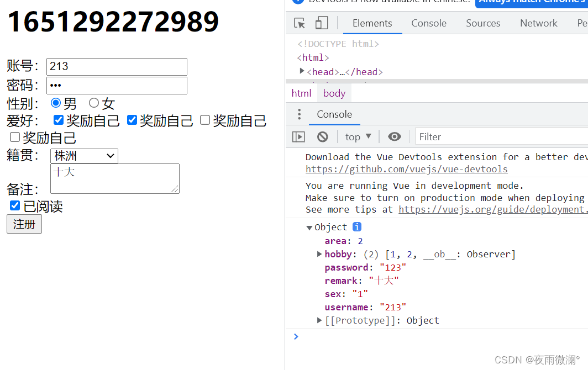Open the top frame context dropdown
Screen dimensions: 588x370
pyautogui.click(x=357, y=136)
